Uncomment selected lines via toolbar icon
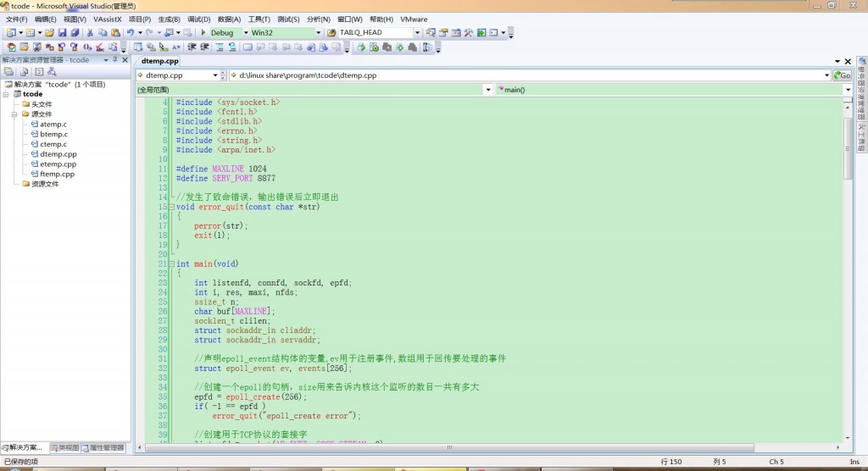Image resolution: width=868 pixels, height=471 pixels. [232, 47]
